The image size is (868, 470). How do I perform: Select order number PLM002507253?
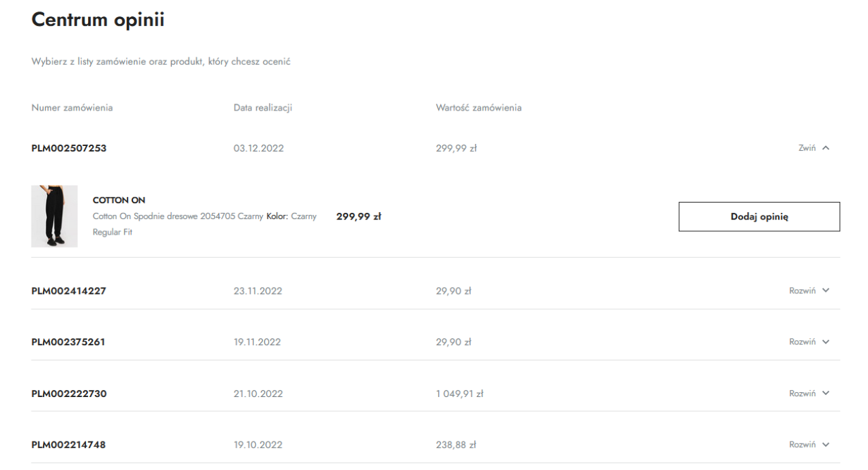click(69, 148)
